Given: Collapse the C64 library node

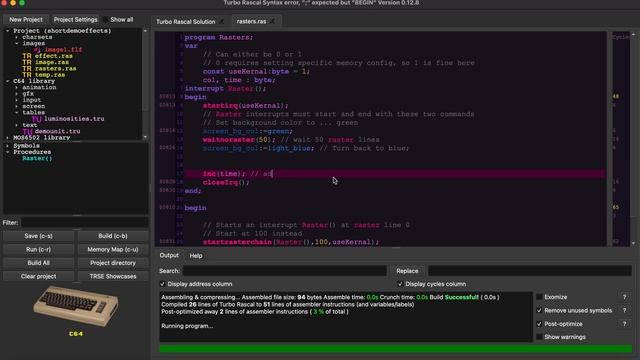Looking at the screenshot, I should pos(7,81).
